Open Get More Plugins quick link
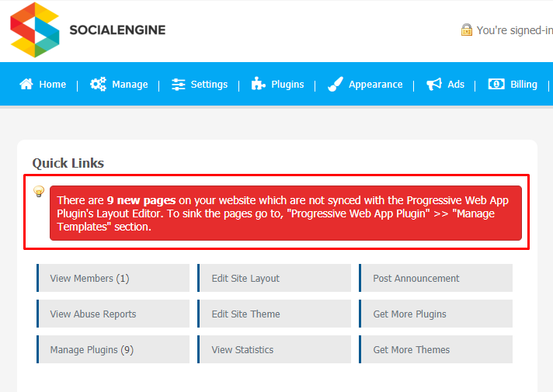The height and width of the screenshot is (392, 553). click(x=436, y=314)
